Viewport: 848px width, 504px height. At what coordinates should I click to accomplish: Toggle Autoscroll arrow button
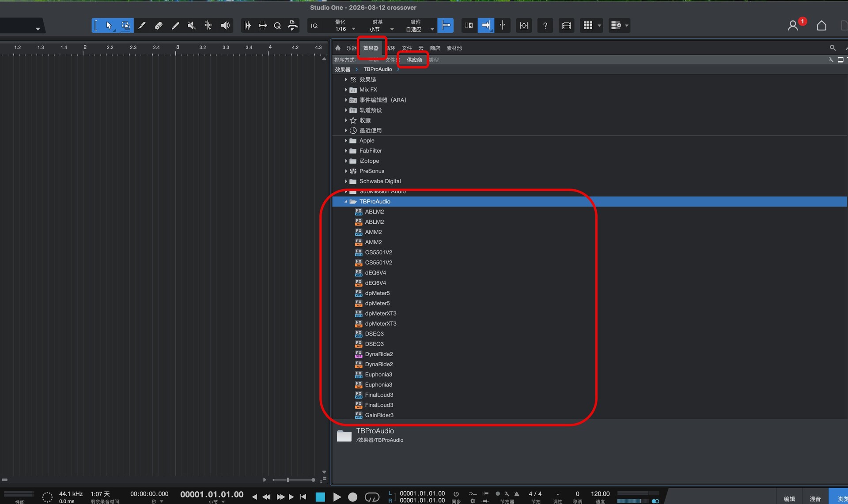click(485, 26)
